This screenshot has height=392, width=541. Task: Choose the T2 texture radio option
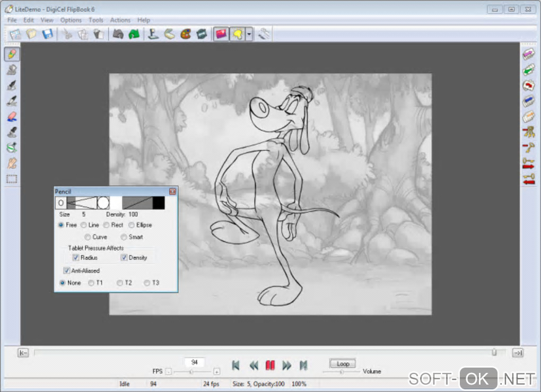coord(120,283)
